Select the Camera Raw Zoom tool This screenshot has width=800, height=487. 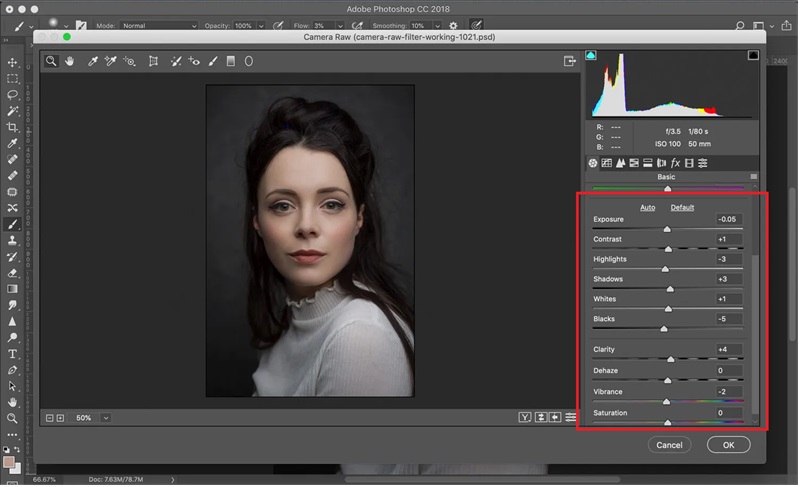point(51,61)
